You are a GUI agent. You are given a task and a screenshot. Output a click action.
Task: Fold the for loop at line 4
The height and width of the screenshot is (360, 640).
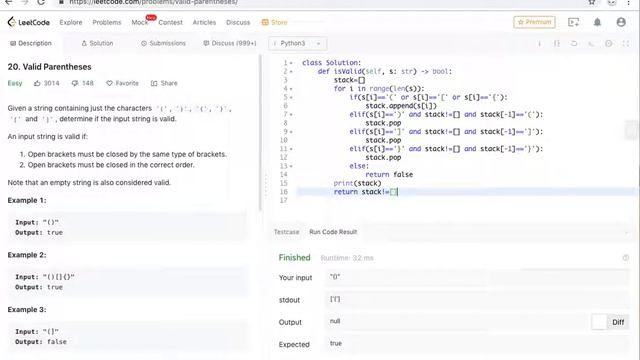(291, 89)
